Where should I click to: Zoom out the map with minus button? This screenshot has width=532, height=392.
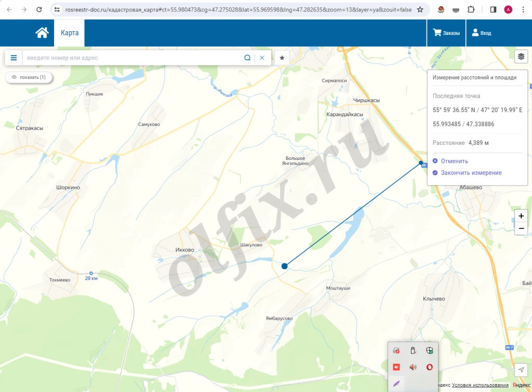(521, 228)
